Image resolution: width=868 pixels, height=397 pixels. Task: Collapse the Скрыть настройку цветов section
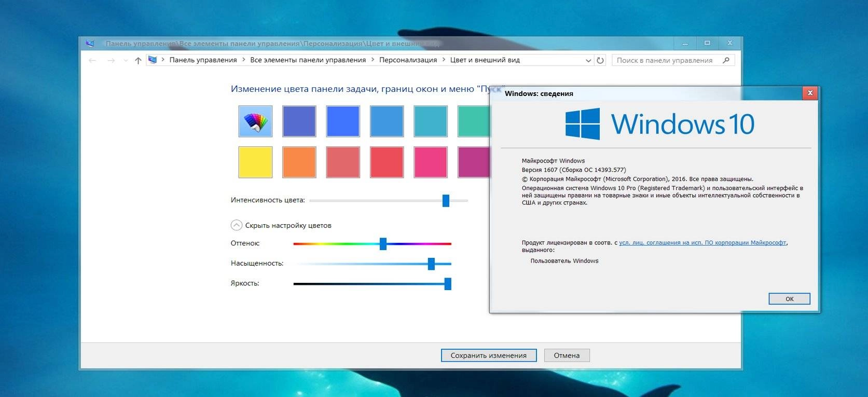[237, 225]
